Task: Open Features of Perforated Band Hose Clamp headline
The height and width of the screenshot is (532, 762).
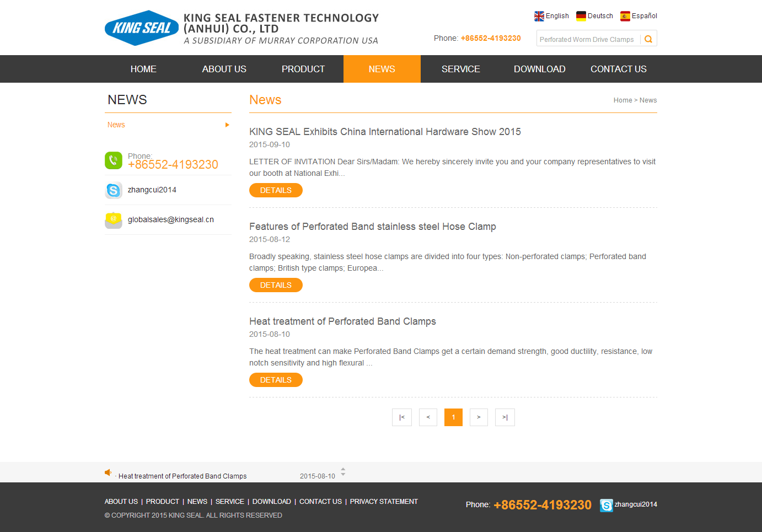Action: pos(373,227)
